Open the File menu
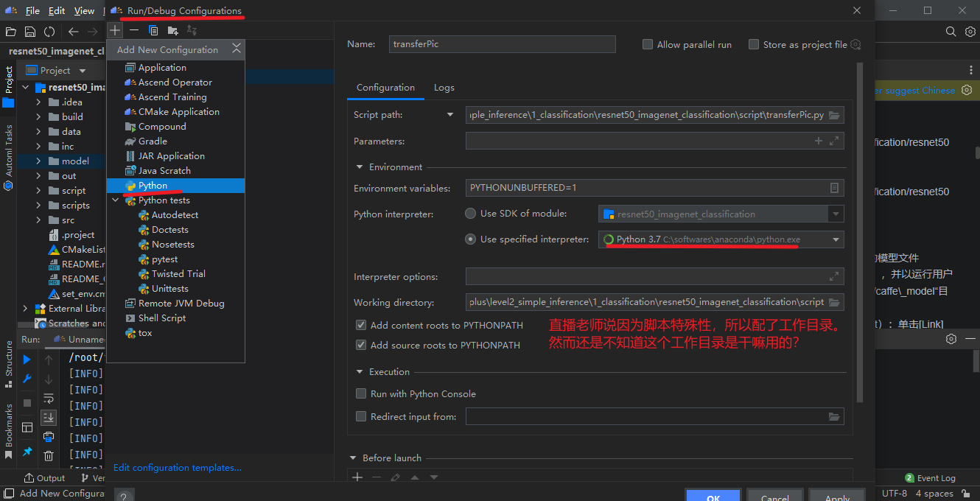 point(32,10)
